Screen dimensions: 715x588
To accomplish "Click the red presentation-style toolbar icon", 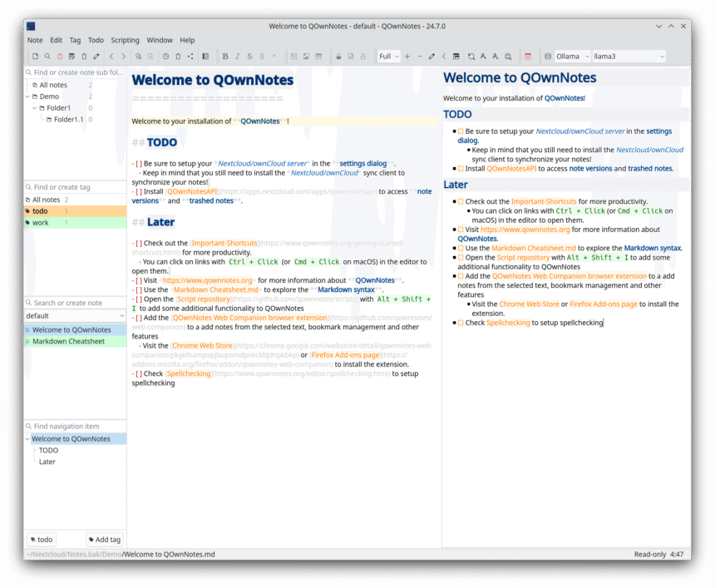I will (528, 57).
